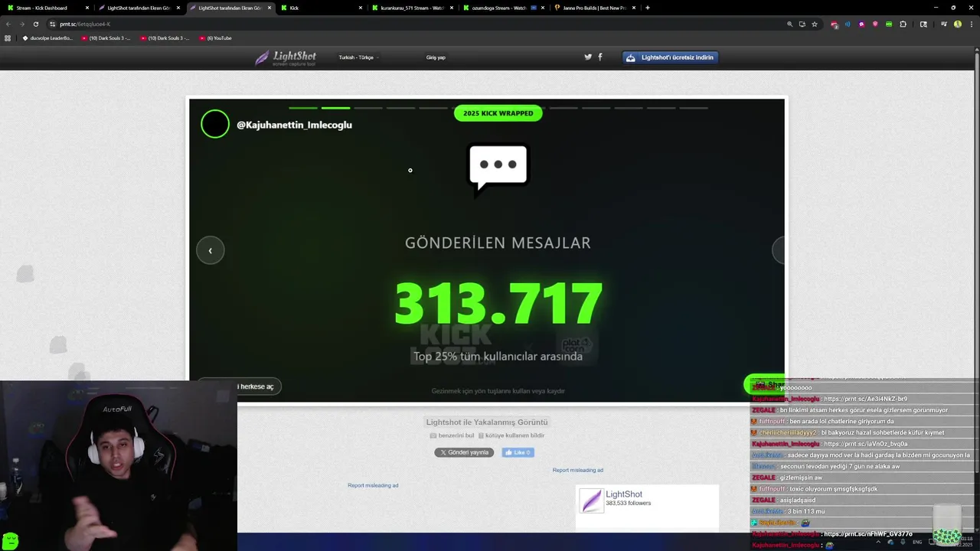Click the site info icon before URL

pos(52,24)
